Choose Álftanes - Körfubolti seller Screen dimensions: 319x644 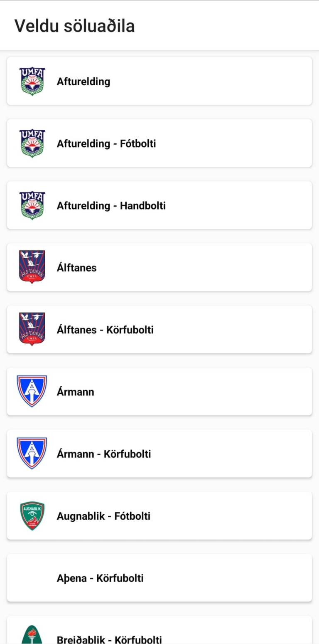(159, 329)
